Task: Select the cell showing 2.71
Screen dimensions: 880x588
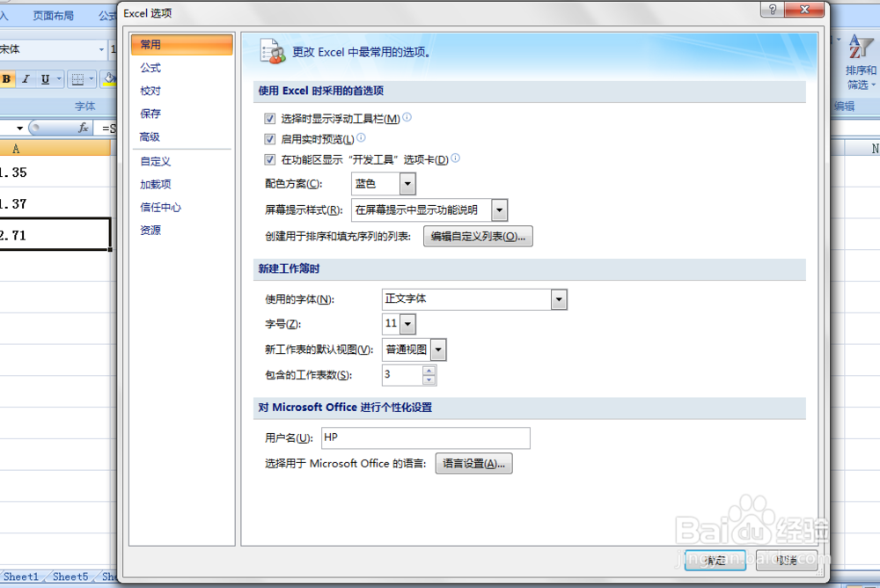Action: click(x=55, y=235)
